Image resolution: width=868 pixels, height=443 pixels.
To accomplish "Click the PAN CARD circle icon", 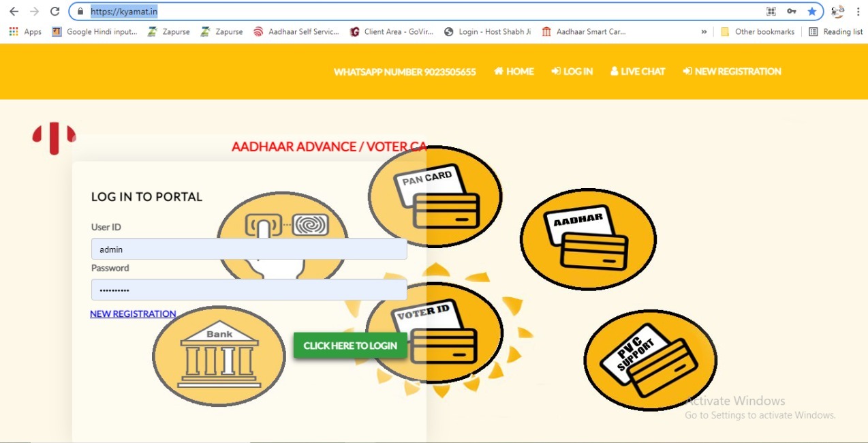I will [x=435, y=197].
